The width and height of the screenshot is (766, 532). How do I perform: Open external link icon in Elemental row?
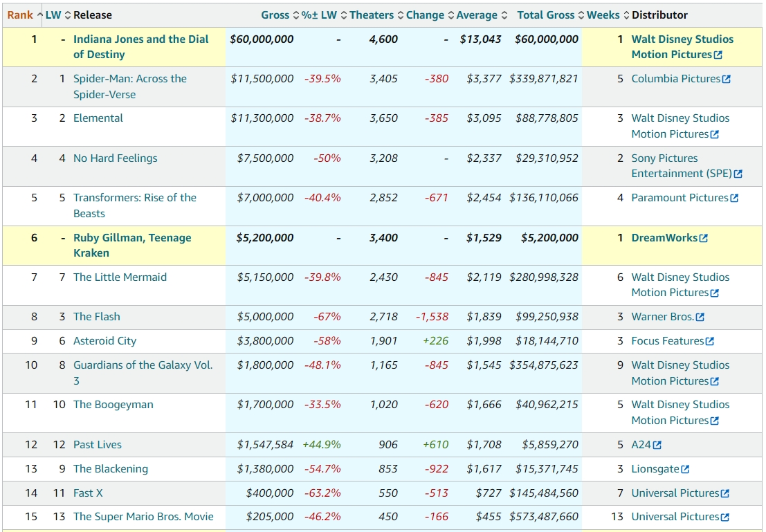tap(715, 134)
